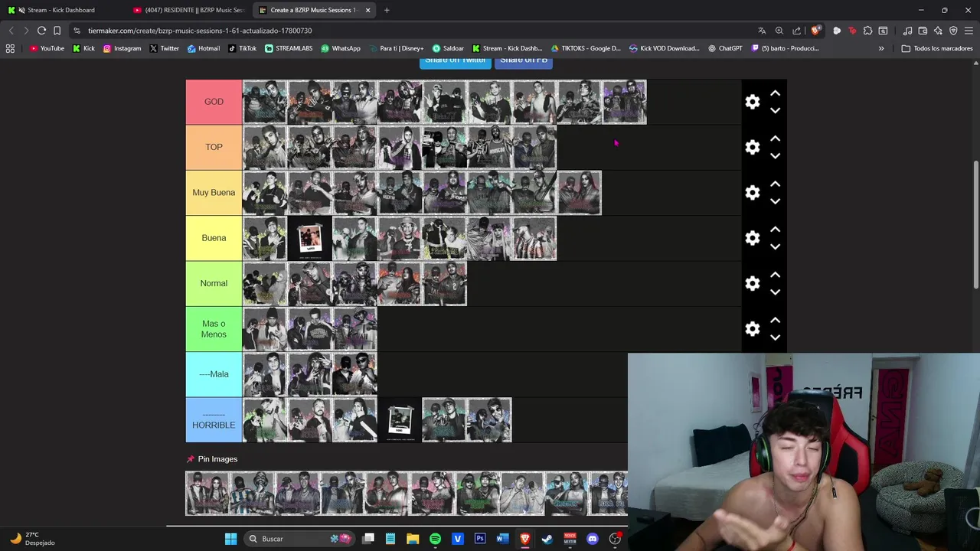Move TOP tier row down

click(x=775, y=155)
